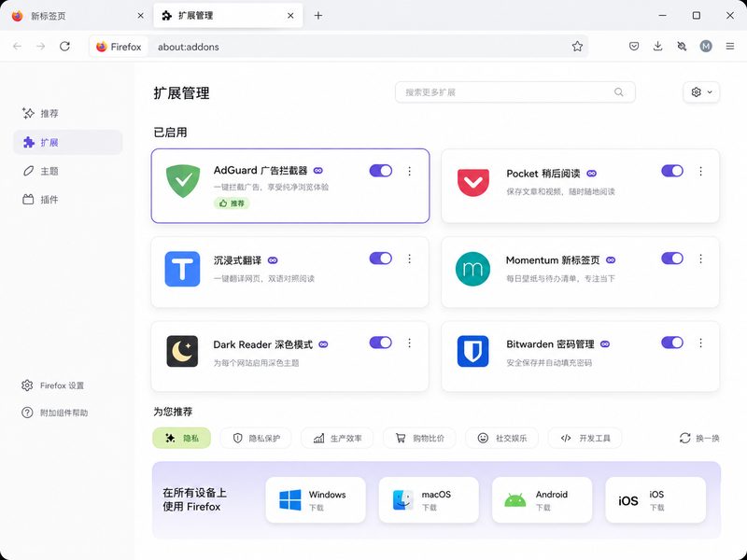
Task: Select the 扩展管理 browser tab
Action: pyautogui.click(x=228, y=16)
